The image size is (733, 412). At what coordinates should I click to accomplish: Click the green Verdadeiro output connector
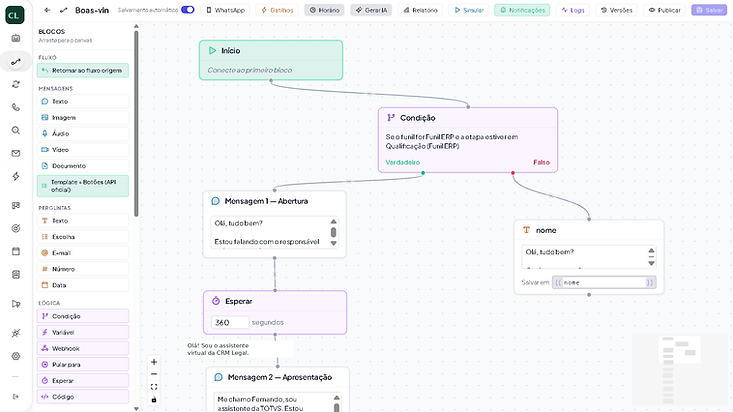click(x=423, y=173)
